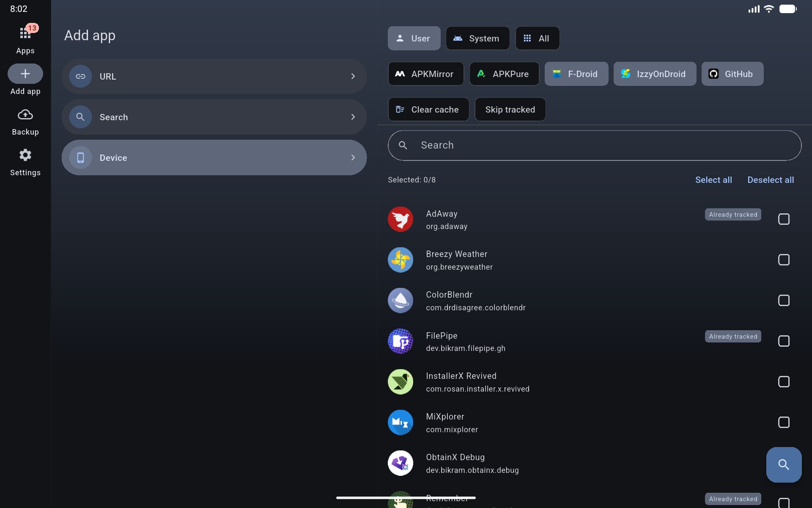Click the FilePipe Already tracked badge
This screenshot has height=508, width=812.
tap(733, 337)
